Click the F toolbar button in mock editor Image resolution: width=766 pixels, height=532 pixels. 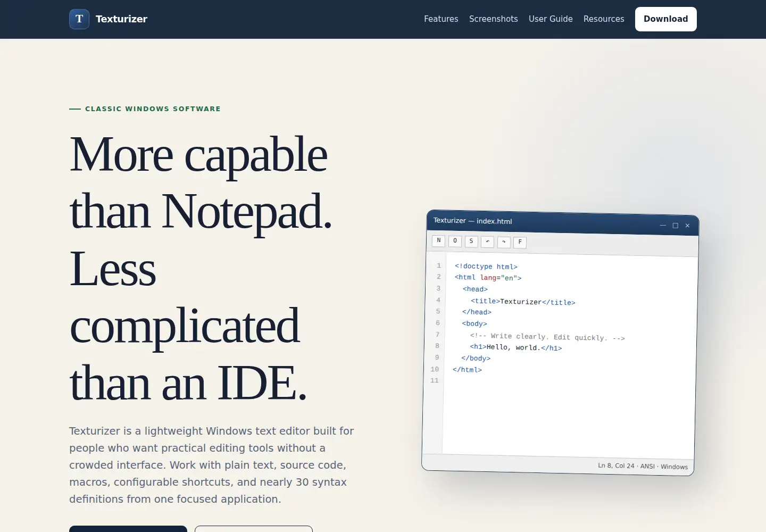coord(520,243)
